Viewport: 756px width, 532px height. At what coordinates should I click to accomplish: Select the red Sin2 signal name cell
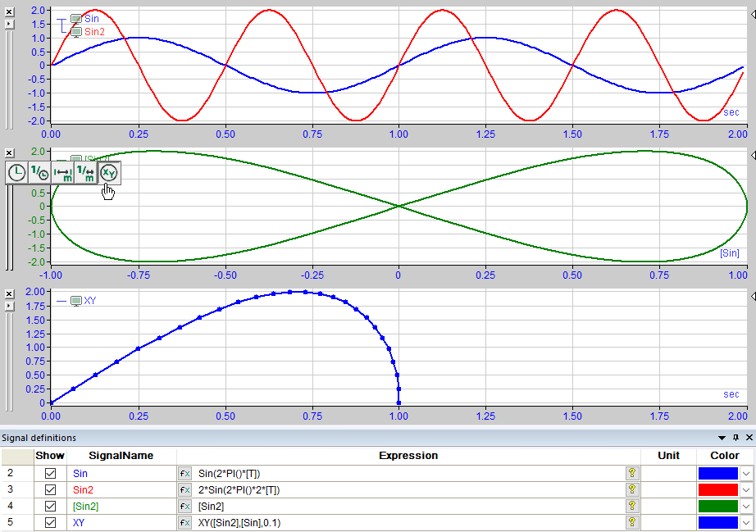tap(121, 490)
